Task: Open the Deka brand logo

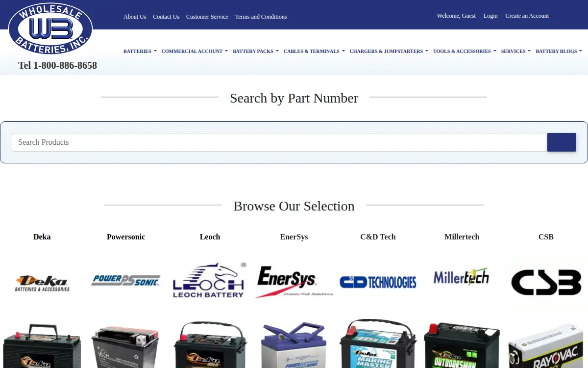Action: point(42,283)
